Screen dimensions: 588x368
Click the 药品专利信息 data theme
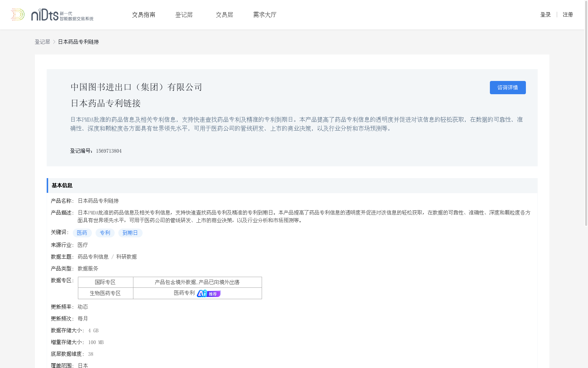[x=93, y=257]
